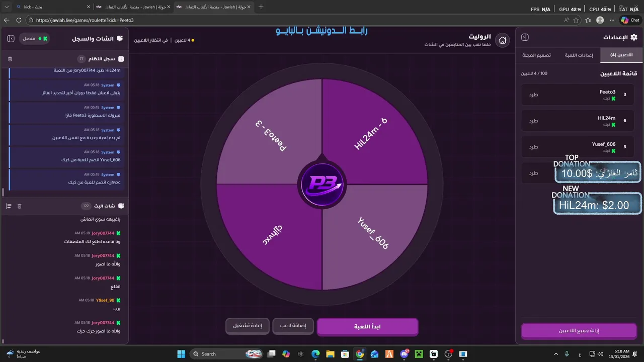Switch to the إعدادات اللعبة tab
This screenshot has height=362, width=644.
[x=579, y=55]
